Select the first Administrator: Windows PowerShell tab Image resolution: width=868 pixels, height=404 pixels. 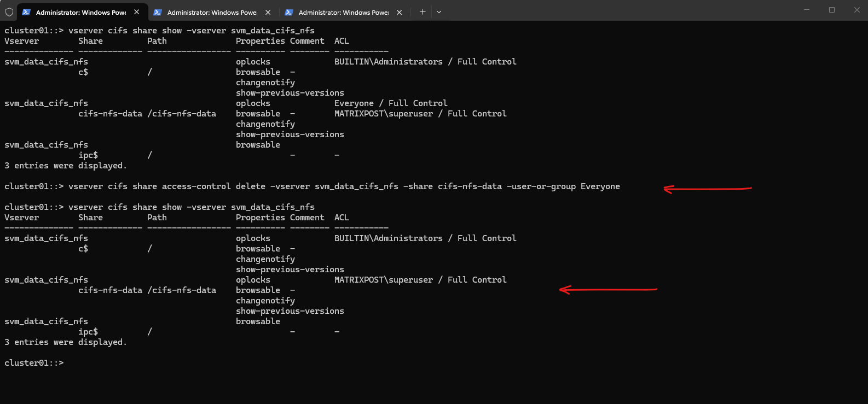point(81,12)
